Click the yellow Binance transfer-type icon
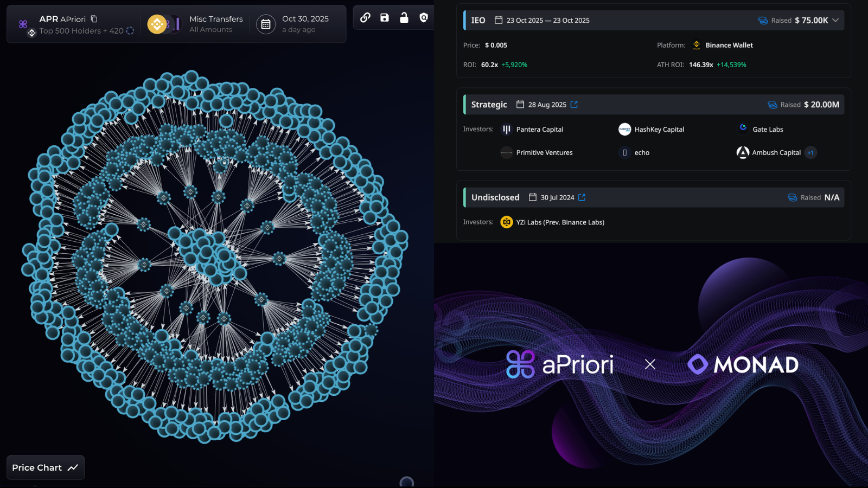868x488 pixels. pos(157,24)
